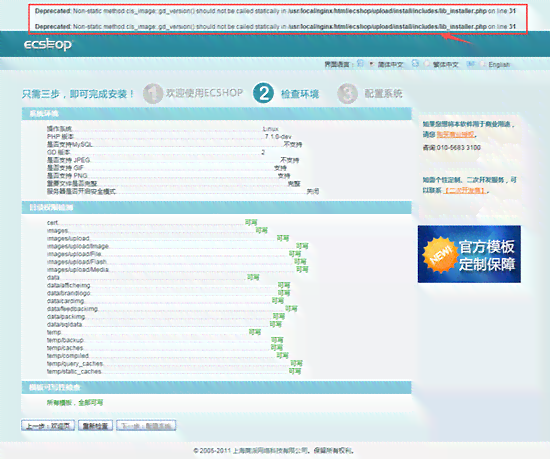Click the 只需三步 installation heading
Image resolution: width=550 pixels, height=459 pixels.
pos(78,94)
